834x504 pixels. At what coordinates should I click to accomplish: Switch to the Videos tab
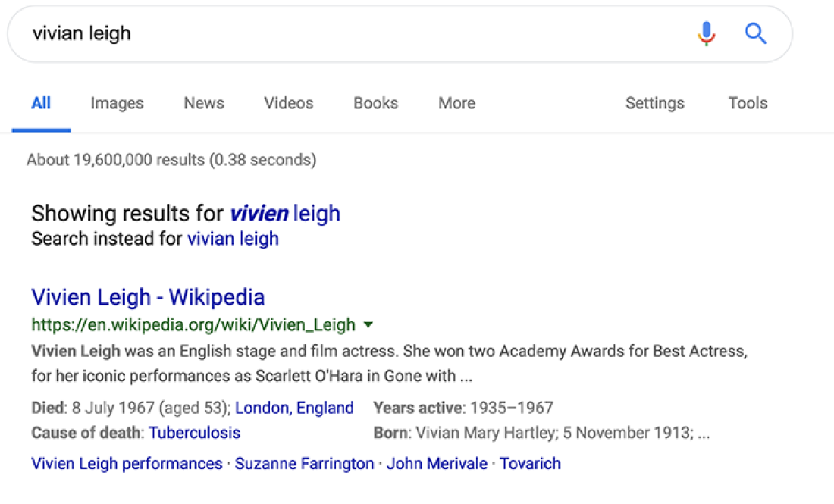[288, 102]
